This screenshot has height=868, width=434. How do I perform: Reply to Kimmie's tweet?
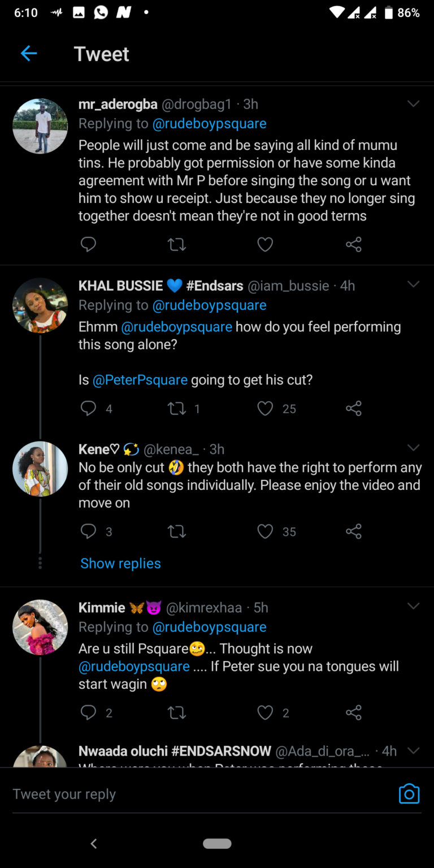88,713
